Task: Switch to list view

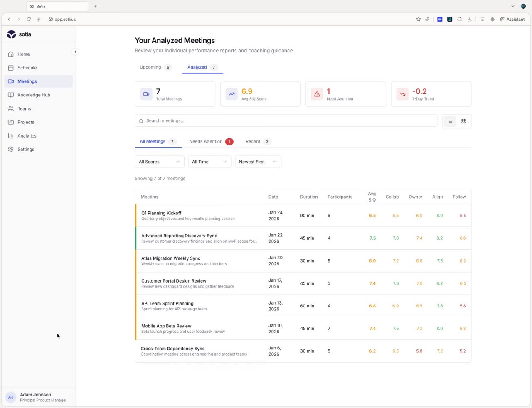Action: [450, 121]
